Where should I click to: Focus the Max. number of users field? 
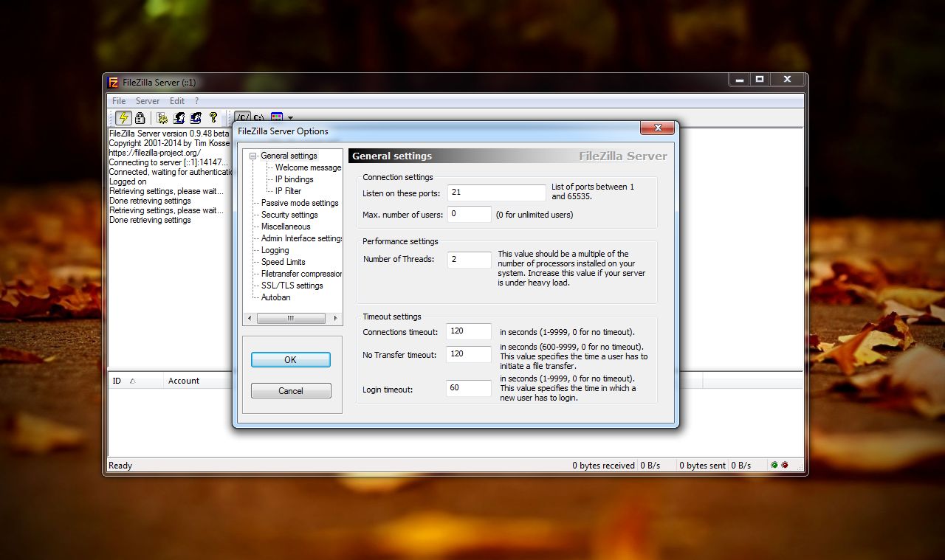coord(469,215)
